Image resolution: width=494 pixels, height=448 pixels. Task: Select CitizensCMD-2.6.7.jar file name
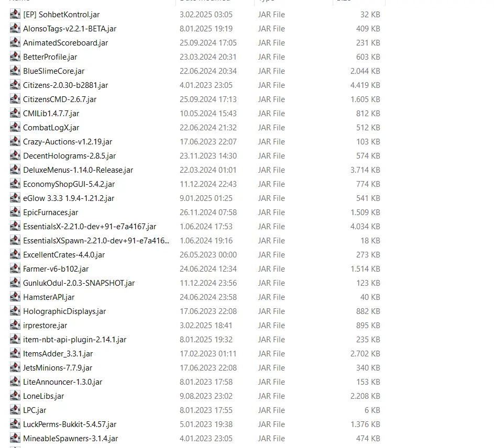click(60, 99)
